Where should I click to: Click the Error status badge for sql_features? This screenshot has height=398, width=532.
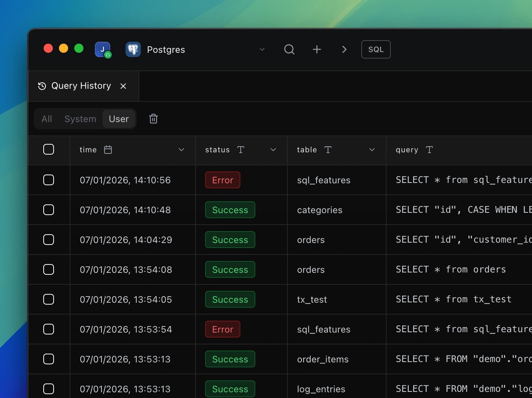[x=222, y=180]
